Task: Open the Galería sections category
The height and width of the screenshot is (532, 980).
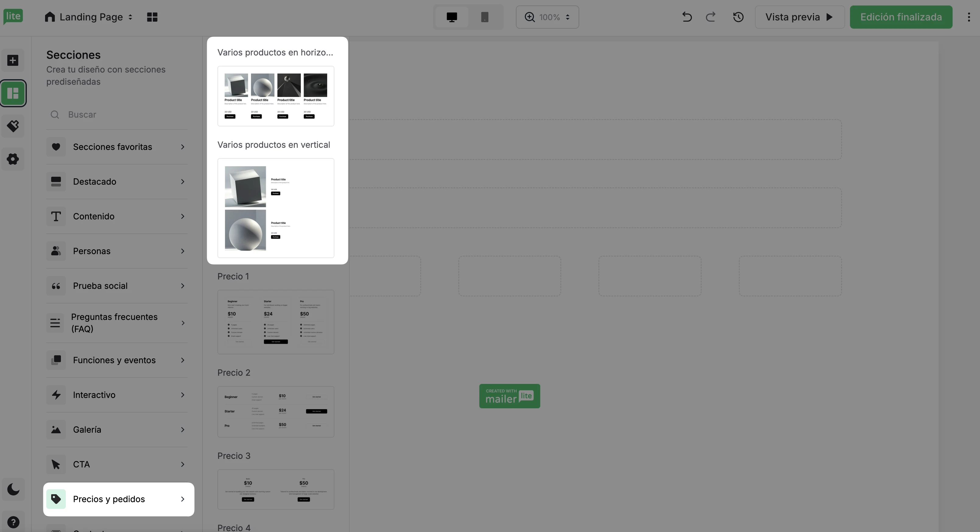Action: (117, 430)
